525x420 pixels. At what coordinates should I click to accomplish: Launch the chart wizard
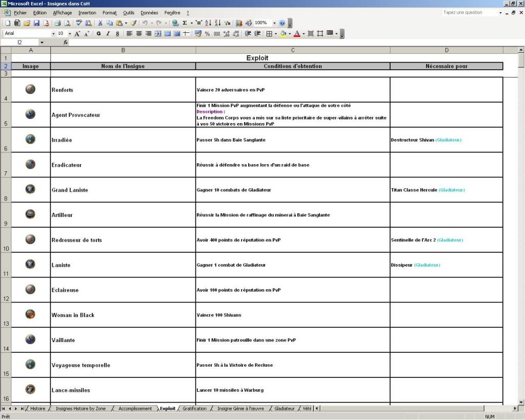pyautogui.click(x=239, y=23)
